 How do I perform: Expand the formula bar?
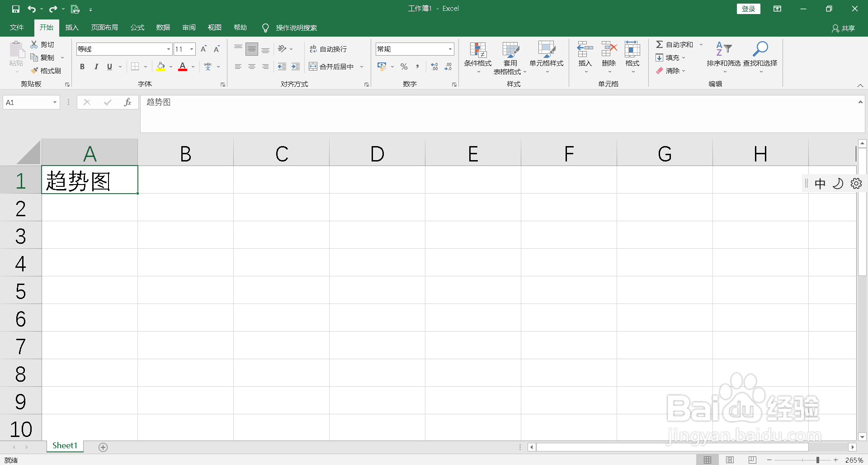[860, 102]
